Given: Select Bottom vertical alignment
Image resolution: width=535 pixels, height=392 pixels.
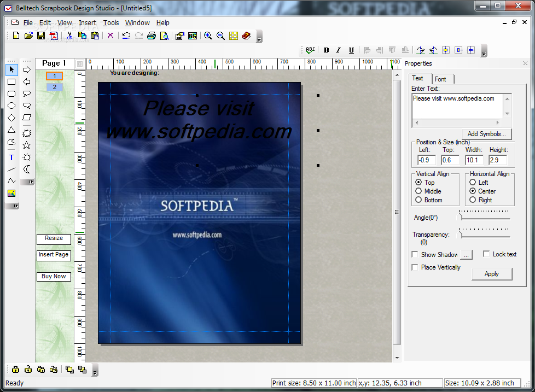Looking at the screenshot, I should 418,200.
